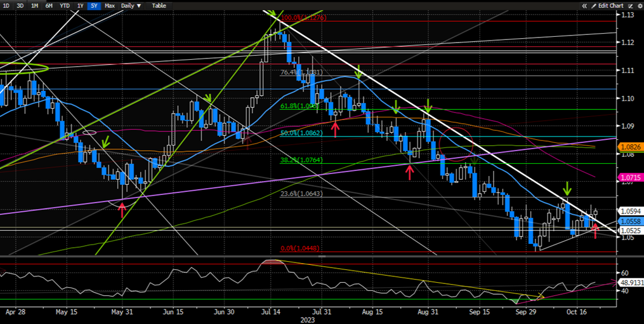Switch to Table view

[x=159, y=6]
